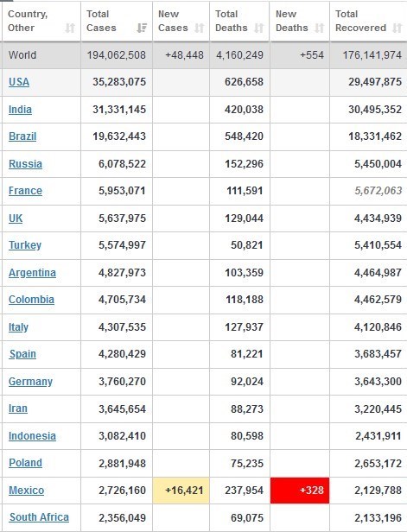Go to Brazil country page

click(22, 136)
